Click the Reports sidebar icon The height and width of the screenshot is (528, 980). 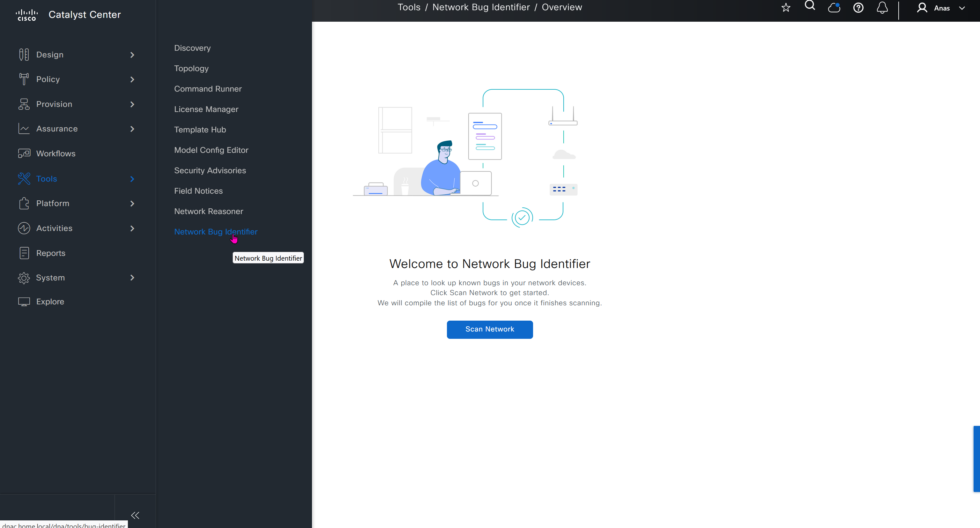pyautogui.click(x=24, y=253)
